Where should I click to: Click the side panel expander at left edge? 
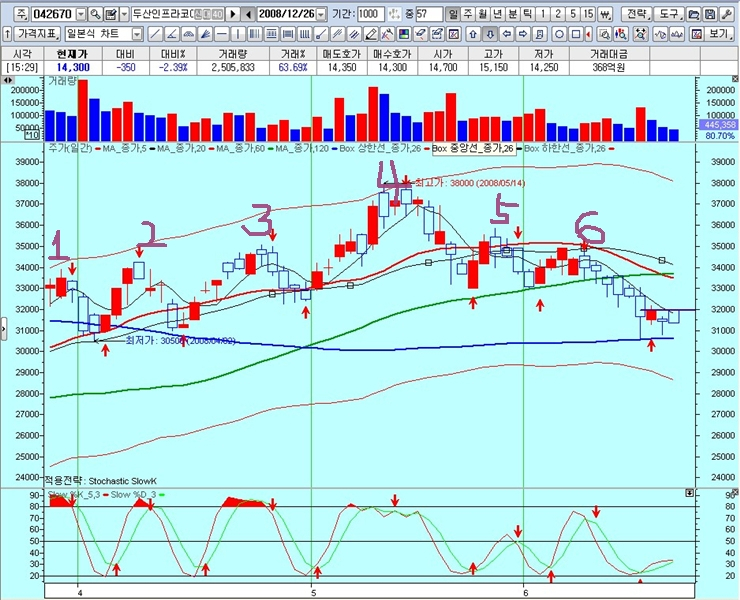(3, 329)
